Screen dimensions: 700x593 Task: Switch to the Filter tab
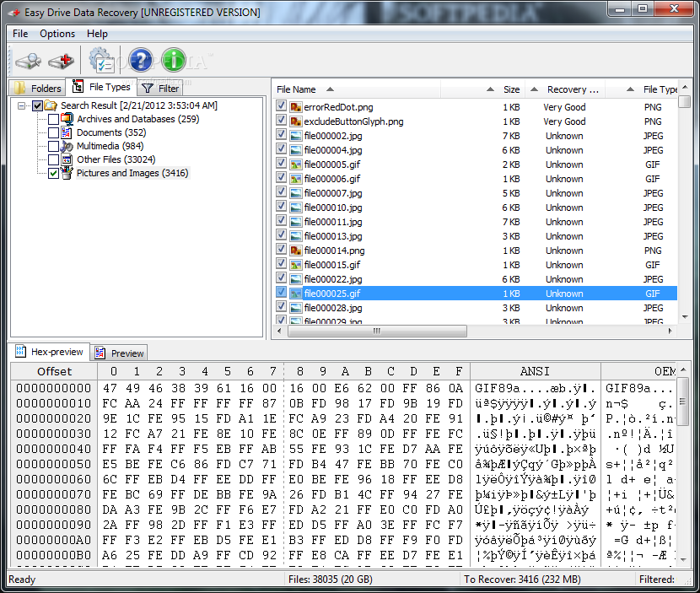[160, 88]
